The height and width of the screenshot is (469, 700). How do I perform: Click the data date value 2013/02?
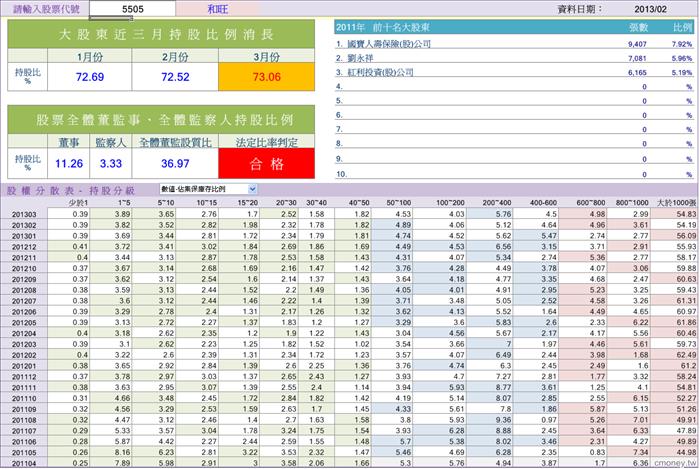(x=650, y=9)
